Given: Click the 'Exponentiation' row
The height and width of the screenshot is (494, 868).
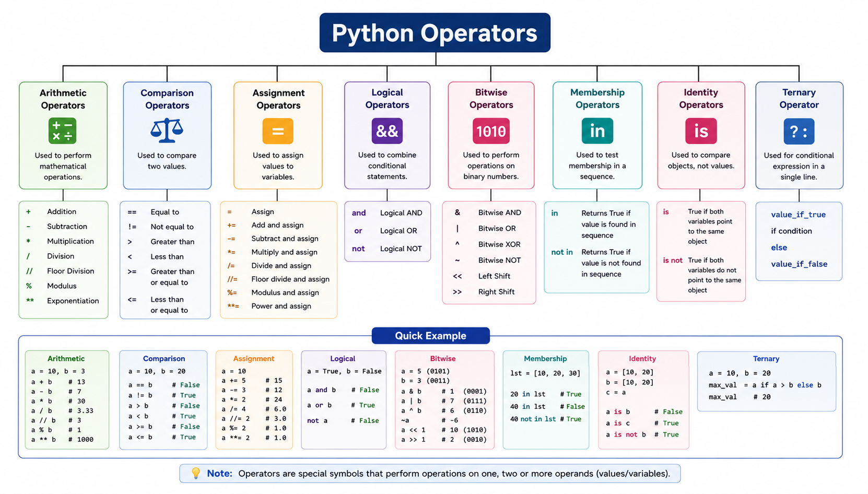Looking at the screenshot, I should pos(63,301).
